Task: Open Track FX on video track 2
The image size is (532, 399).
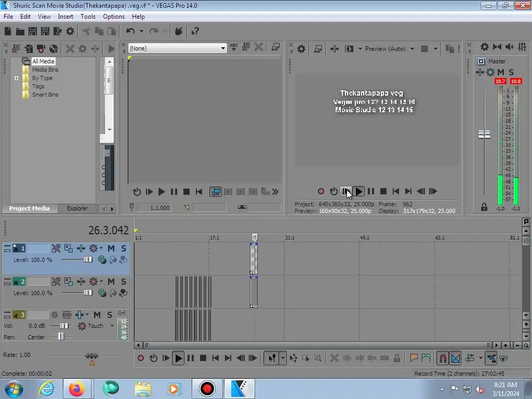Action: point(81,282)
